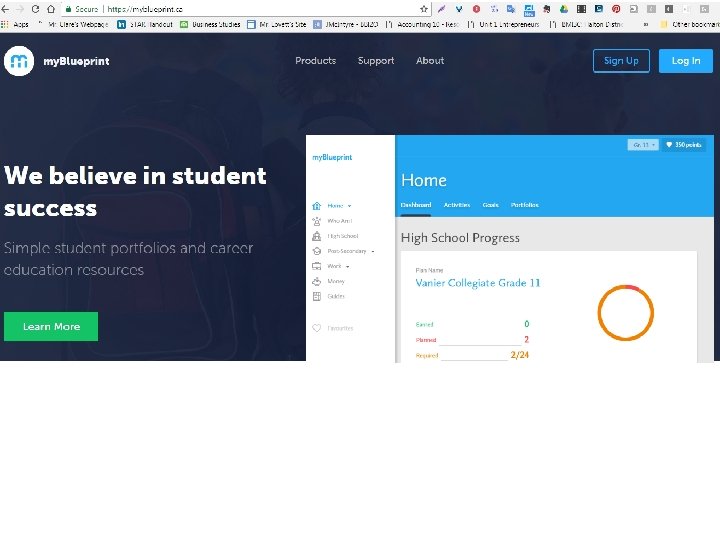
Task: Open the Support menu
Action: click(376, 61)
